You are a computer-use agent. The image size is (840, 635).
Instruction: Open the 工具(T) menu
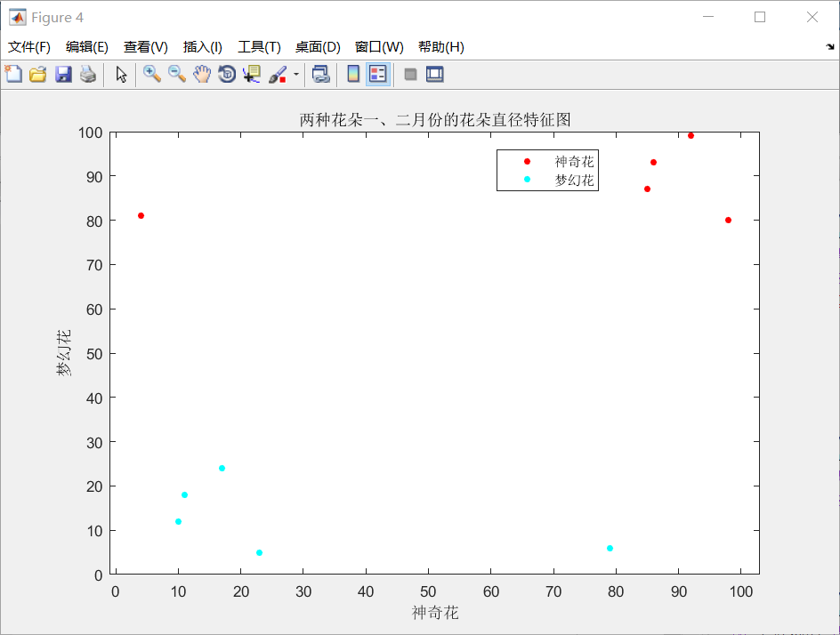(258, 47)
